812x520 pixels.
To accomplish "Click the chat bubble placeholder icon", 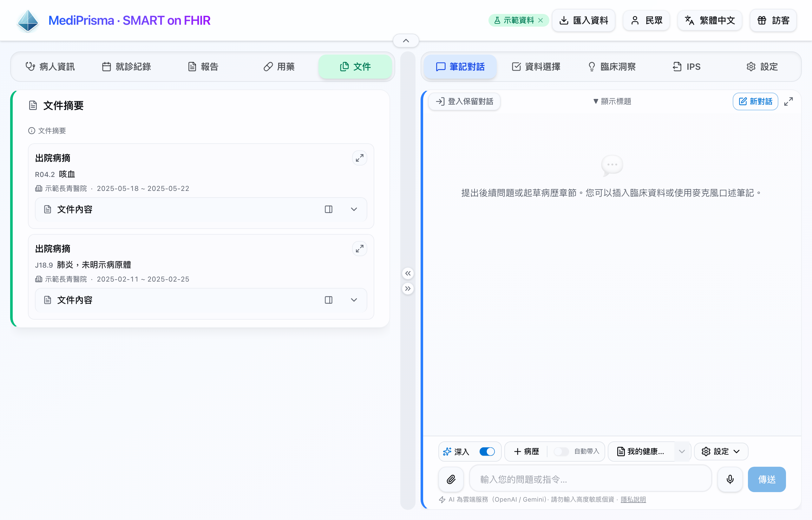I will click(612, 165).
